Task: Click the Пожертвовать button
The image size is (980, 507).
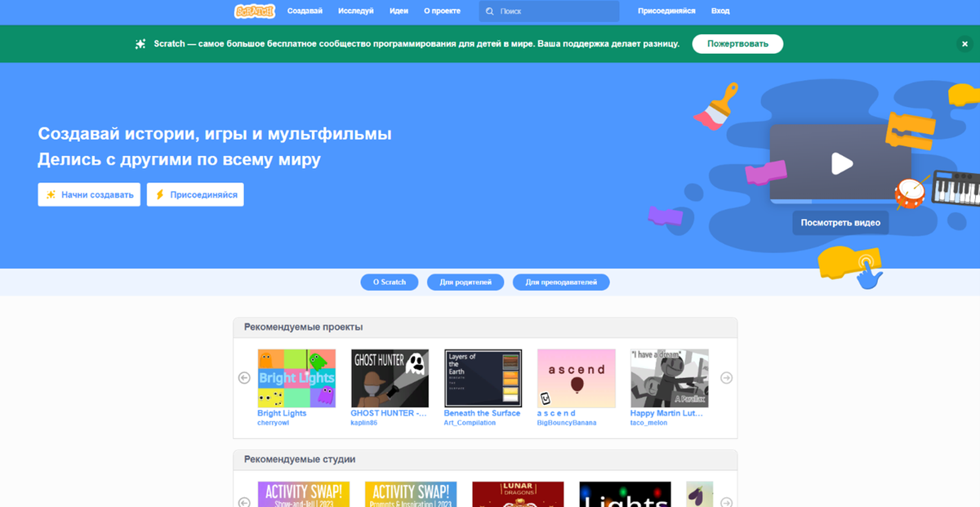Action: coord(737,43)
